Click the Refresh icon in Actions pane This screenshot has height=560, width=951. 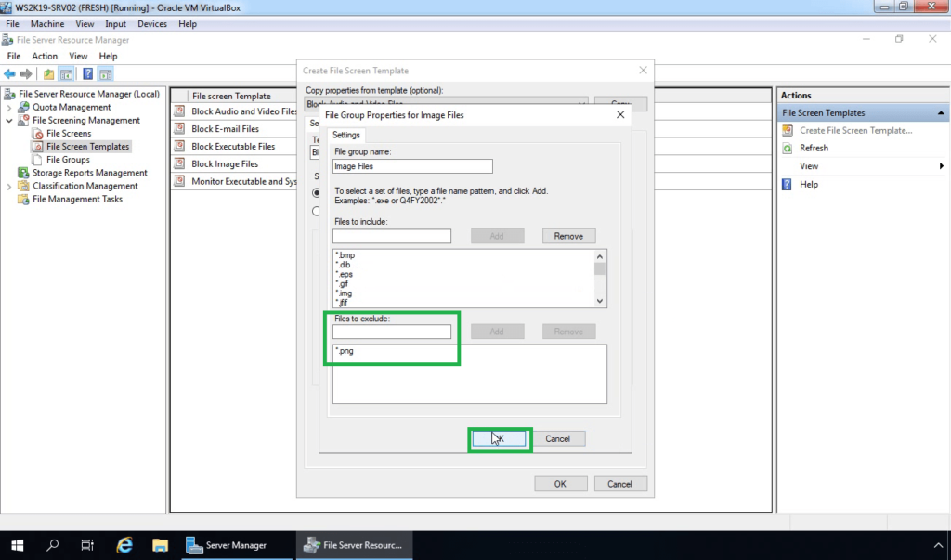788,148
